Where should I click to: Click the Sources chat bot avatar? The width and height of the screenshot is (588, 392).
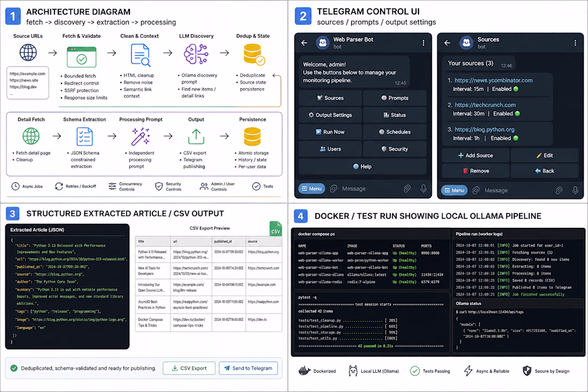(466, 43)
